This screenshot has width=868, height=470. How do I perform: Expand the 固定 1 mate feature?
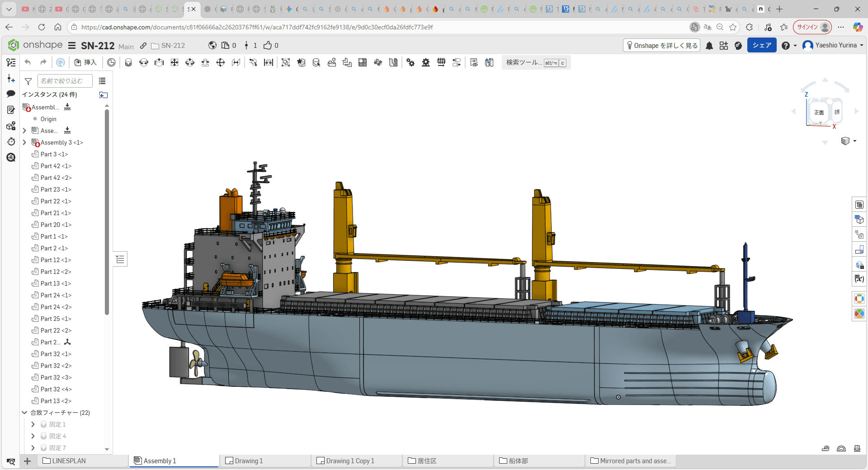tap(33, 424)
